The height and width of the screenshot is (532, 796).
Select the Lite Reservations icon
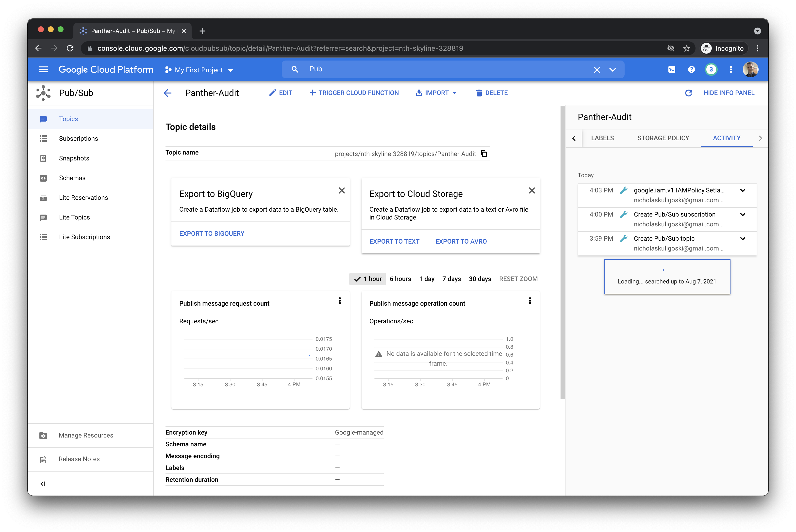click(x=43, y=197)
